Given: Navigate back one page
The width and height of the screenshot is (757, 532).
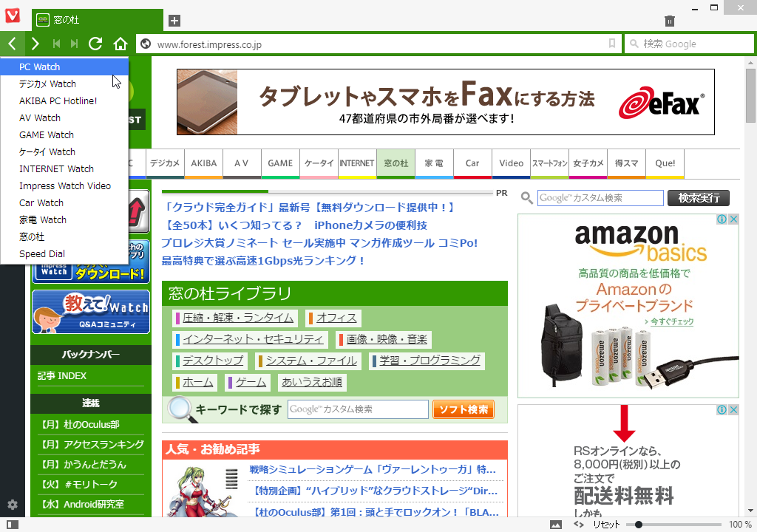Looking at the screenshot, I should (x=13, y=44).
